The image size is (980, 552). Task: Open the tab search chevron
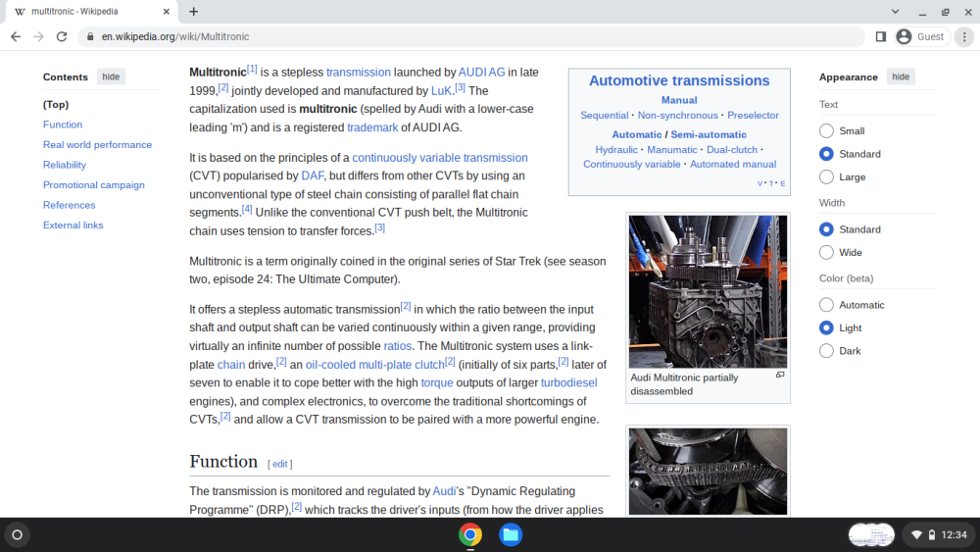[x=895, y=11]
